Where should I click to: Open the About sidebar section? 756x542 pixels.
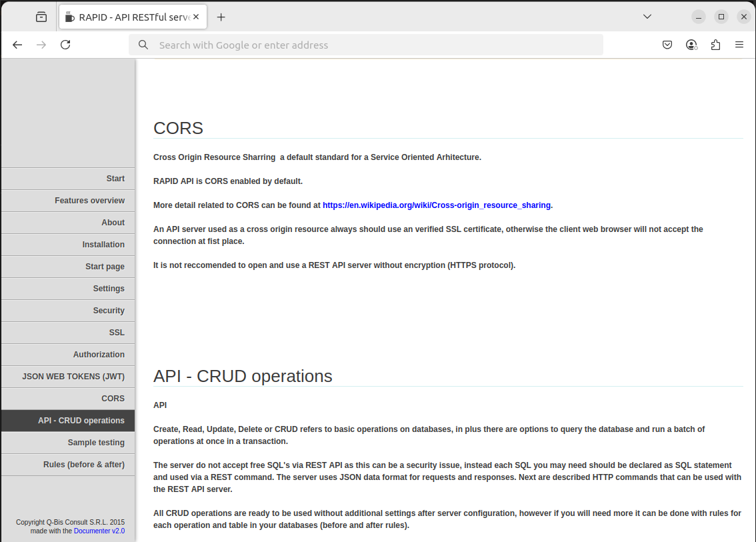click(x=68, y=223)
